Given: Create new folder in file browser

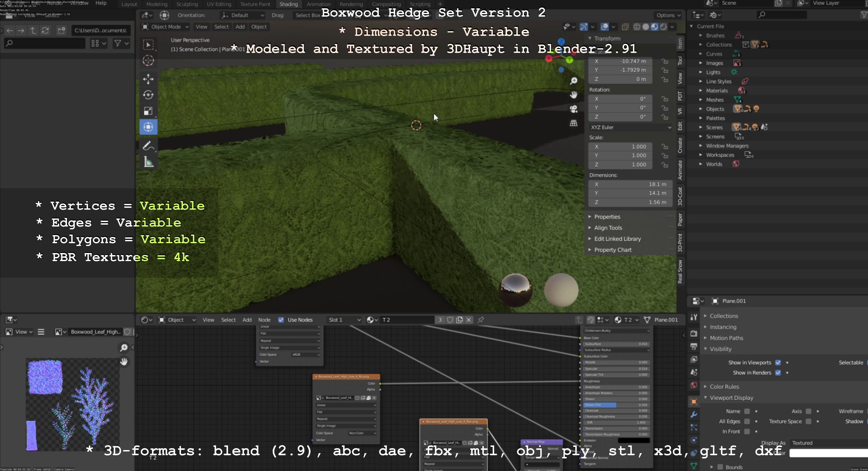Looking at the screenshot, I should (x=61, y=31).
